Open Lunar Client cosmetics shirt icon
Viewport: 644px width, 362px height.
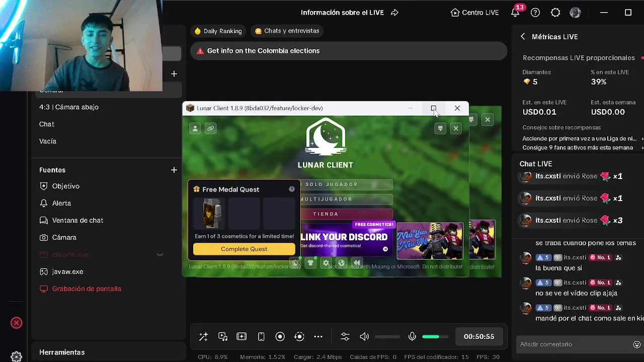coord(310,262)
